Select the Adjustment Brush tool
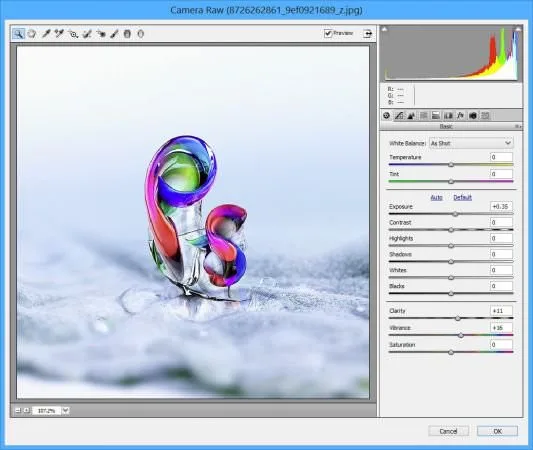Screen dimensions: 533x450 pyautogui.click(x=114, y=34)
